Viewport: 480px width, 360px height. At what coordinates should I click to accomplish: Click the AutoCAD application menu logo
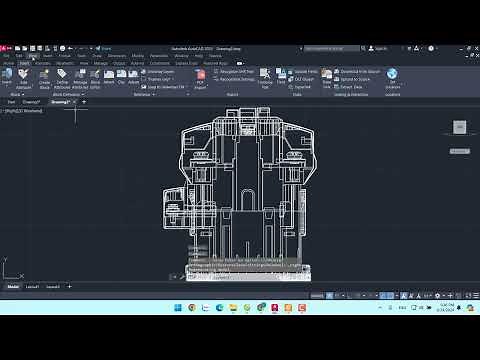coord(3,48)
